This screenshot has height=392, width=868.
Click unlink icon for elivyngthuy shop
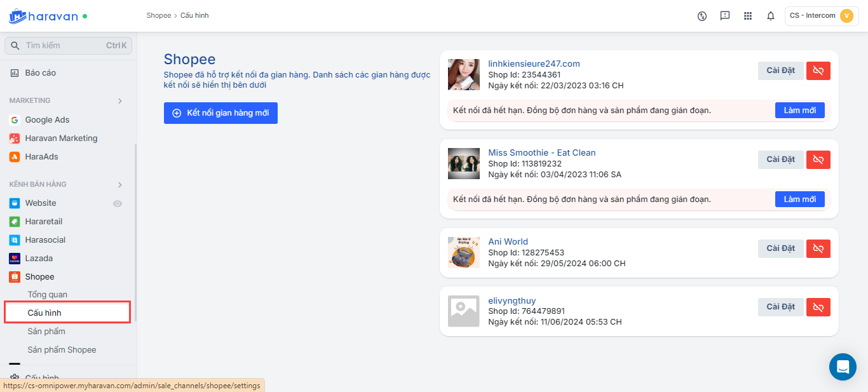tap(818, 307)
